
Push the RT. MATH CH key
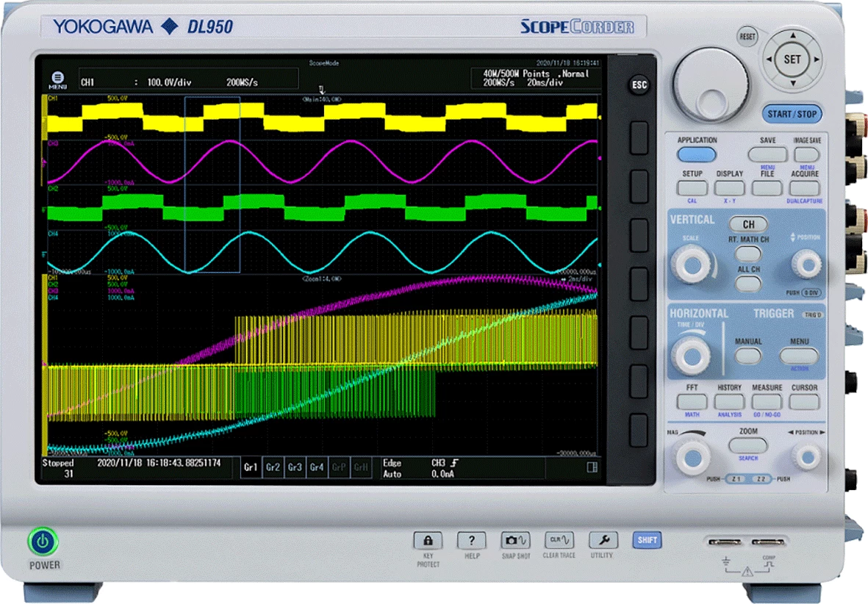point(748,254)
